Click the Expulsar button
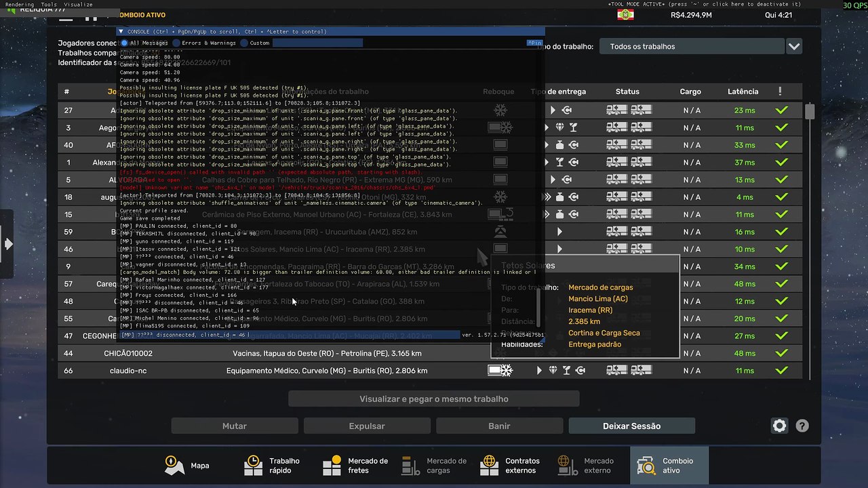 367,426
